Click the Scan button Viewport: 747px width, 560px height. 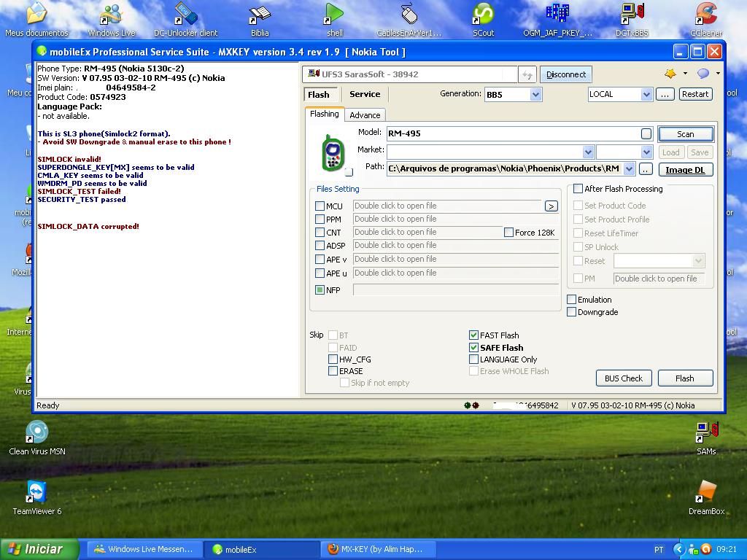pyautogui.click(x=686, y=134)
